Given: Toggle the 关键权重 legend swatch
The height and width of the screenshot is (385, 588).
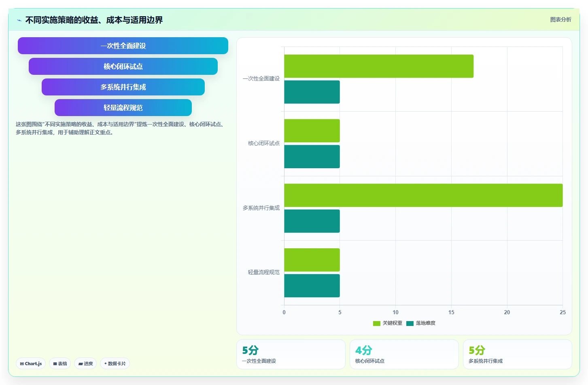Looking at the screenshot, I should [x=376, y=323].
